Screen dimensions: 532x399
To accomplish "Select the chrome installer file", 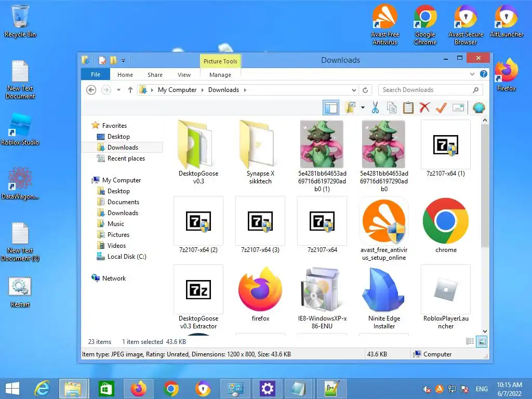I will [445, 225].
